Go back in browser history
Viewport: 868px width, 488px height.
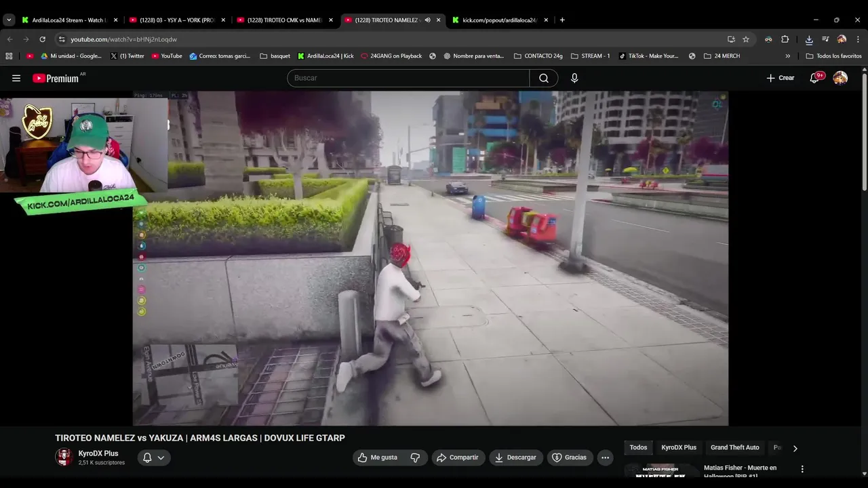[9, 39]
